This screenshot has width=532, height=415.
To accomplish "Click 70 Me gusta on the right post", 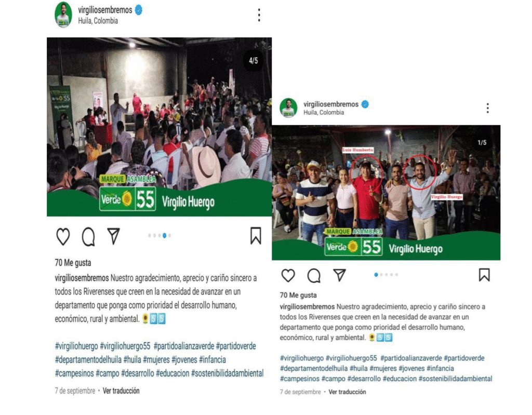I will 298,295.
